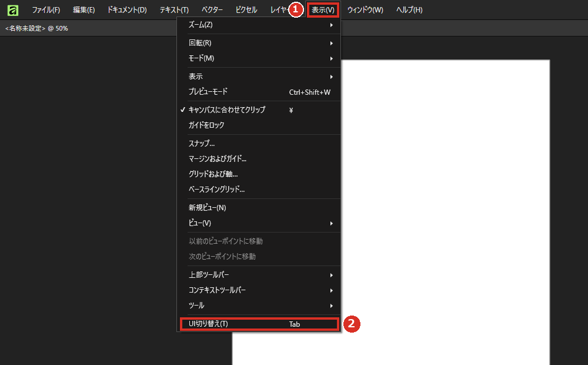Open the ファイル(F) menu
This screenshot has height=365, width=588.
46,10
